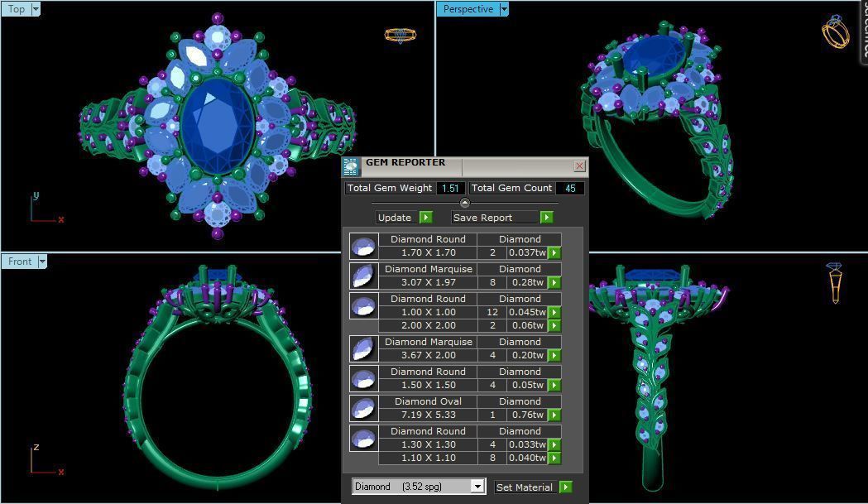Click the side view ring orientation icon
868x504 pixels.
[835, 283]
